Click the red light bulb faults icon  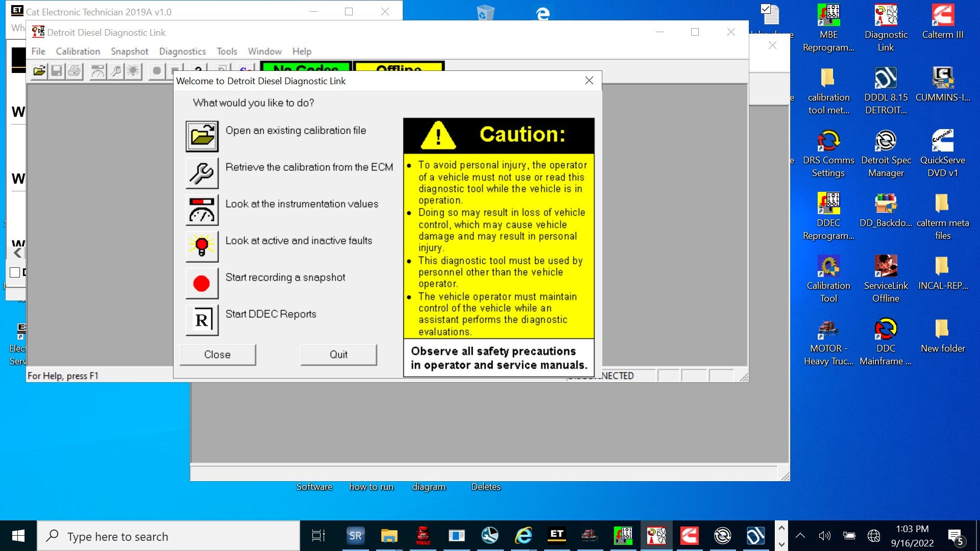click(x=202, y=246)
